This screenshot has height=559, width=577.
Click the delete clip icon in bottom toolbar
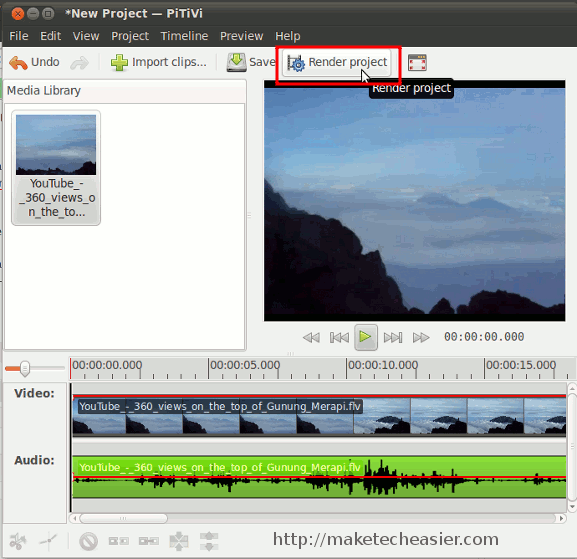pos(88,541)
